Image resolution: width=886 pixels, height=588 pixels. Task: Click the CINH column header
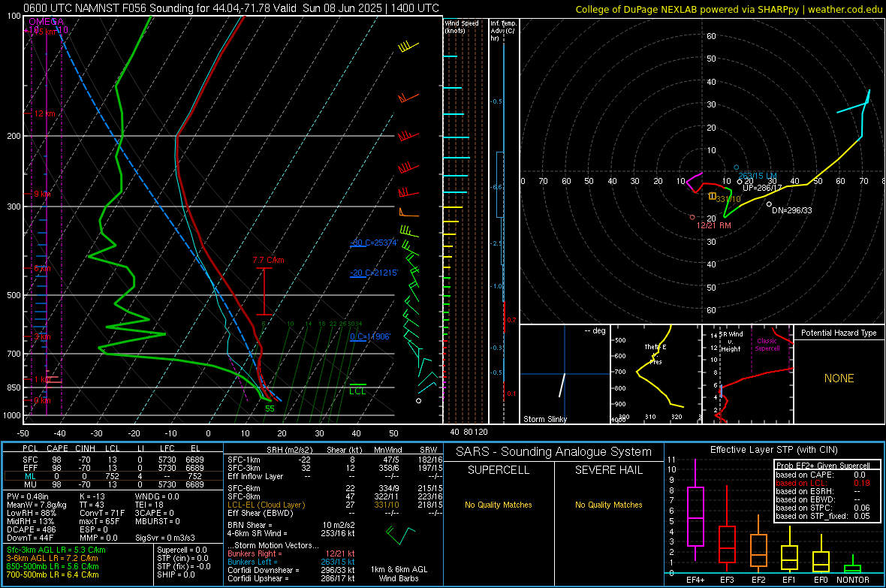click(86, 448)
